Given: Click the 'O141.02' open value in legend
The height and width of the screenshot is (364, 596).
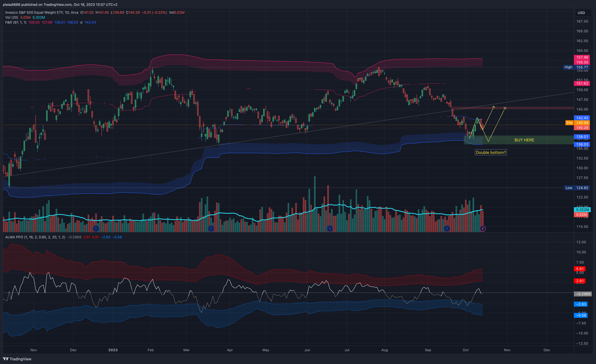Looking at the screenshot, I should click(x=87, y=13).
